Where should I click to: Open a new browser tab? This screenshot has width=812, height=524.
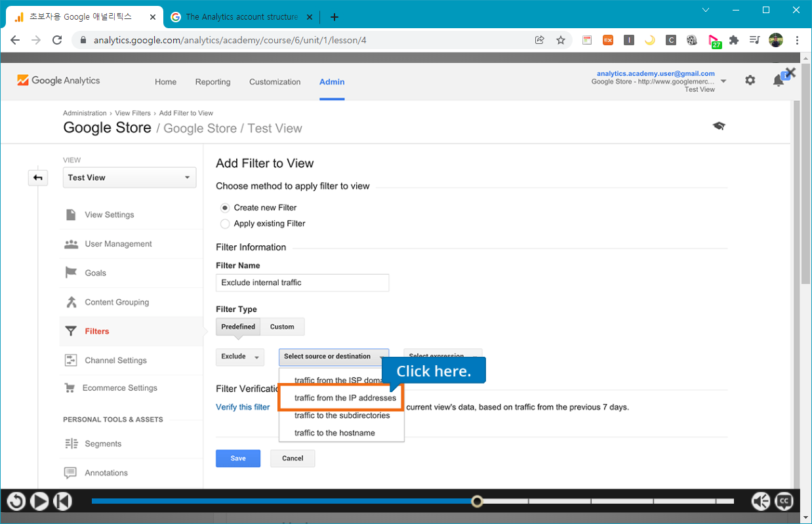click(x=335, y=17)
